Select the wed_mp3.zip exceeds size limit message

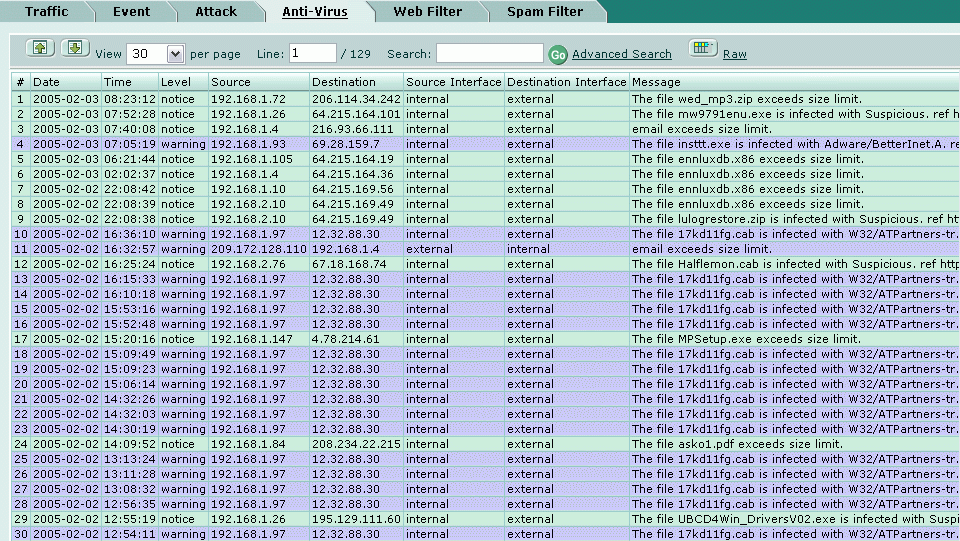point(747,99)
